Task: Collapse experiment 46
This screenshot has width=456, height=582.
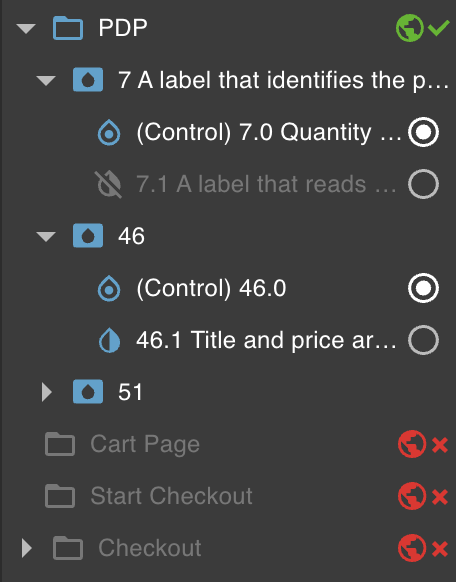Action: click(x=46, y=236)
